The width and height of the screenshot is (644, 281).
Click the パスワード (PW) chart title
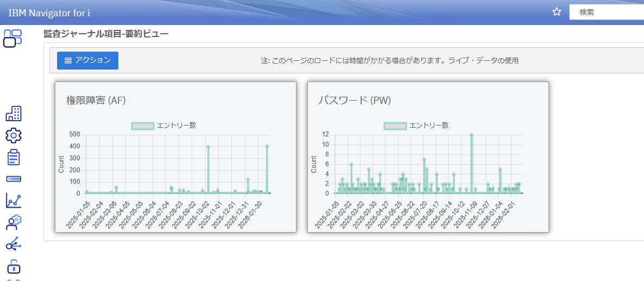[355, 100]
